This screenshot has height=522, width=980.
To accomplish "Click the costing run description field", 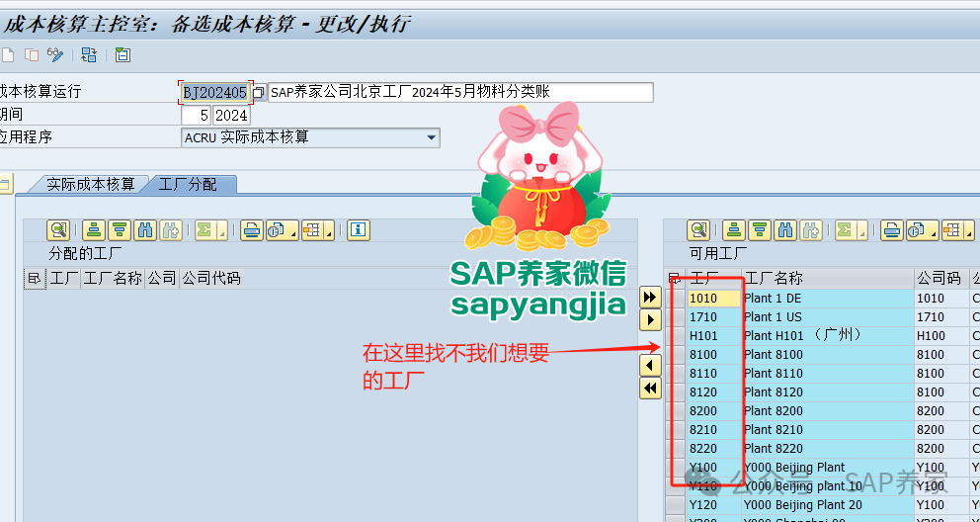I will (x=460, y=93).
